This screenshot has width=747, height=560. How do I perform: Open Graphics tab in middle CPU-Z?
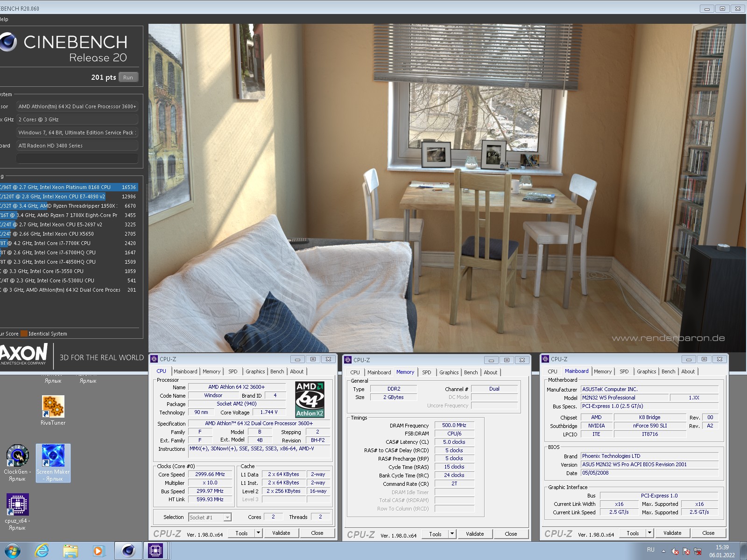tap(449, 372)
